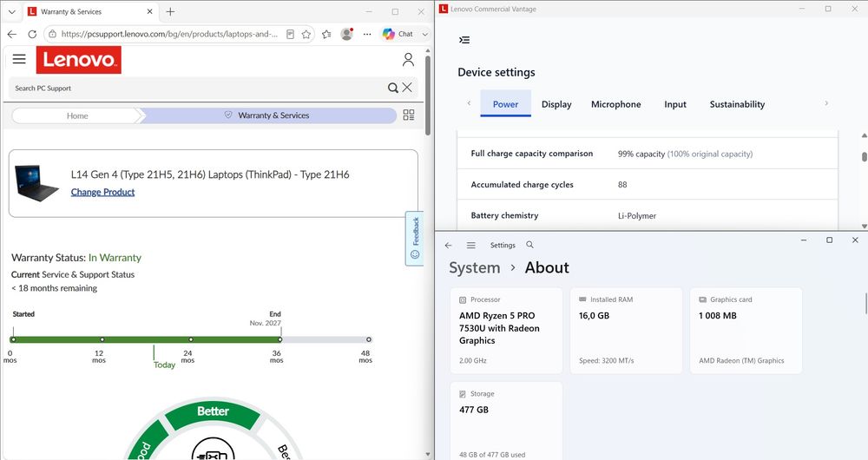
Task: Open Copilot Chat in Edge
Action: click(x=398, y=34)
